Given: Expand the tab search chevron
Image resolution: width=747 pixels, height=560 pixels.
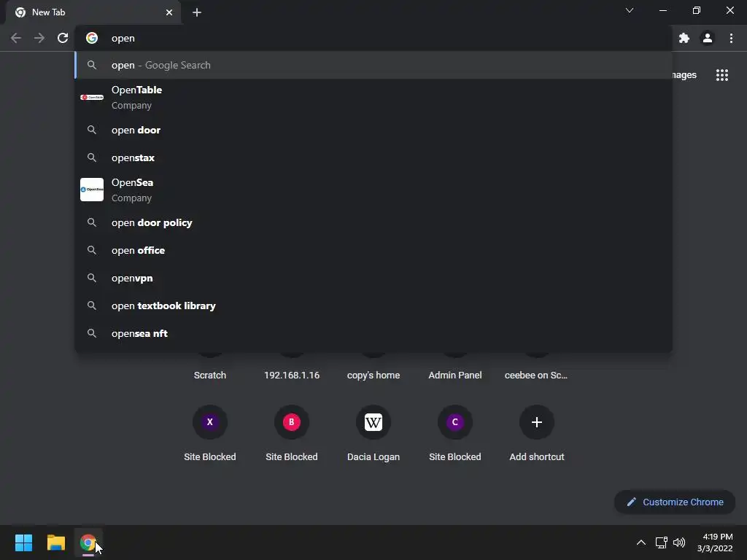Looking at the screenshot, I should [630, 10].
